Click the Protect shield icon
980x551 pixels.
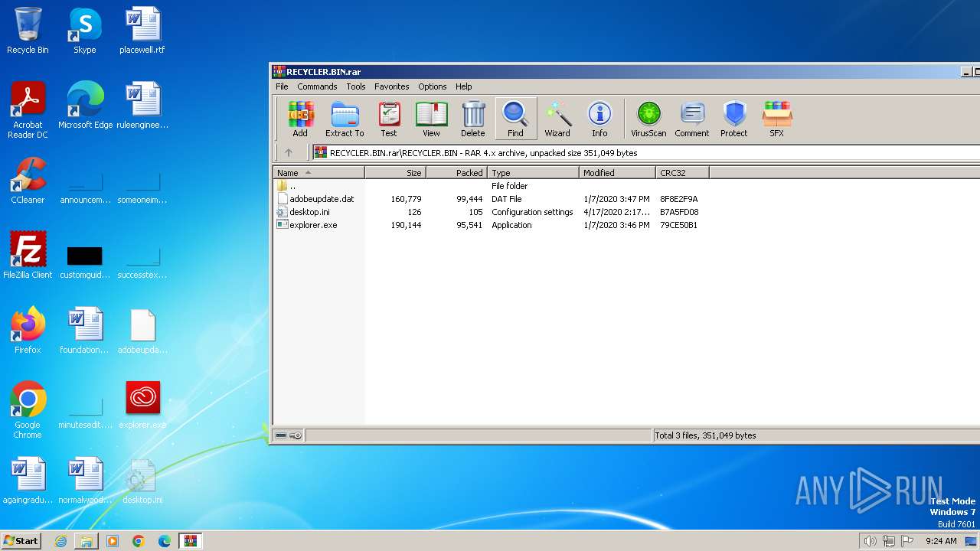pyautogui.click(x=733, y=119)
